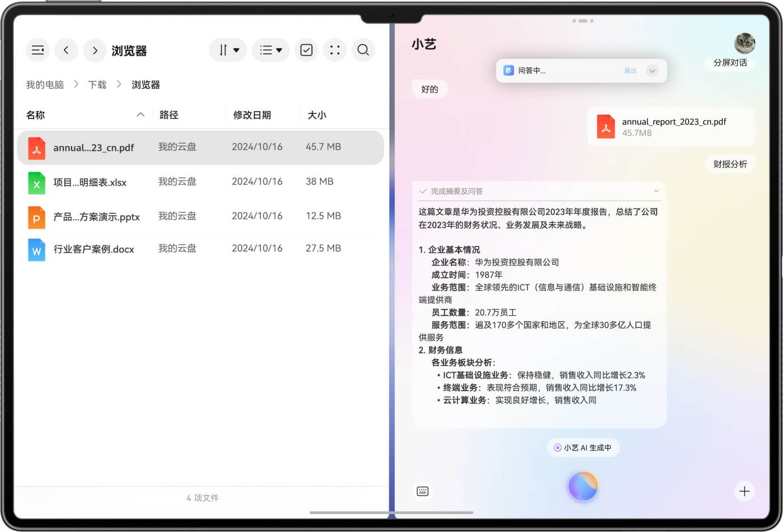Click the PDF icon in chat attachment

606,127
